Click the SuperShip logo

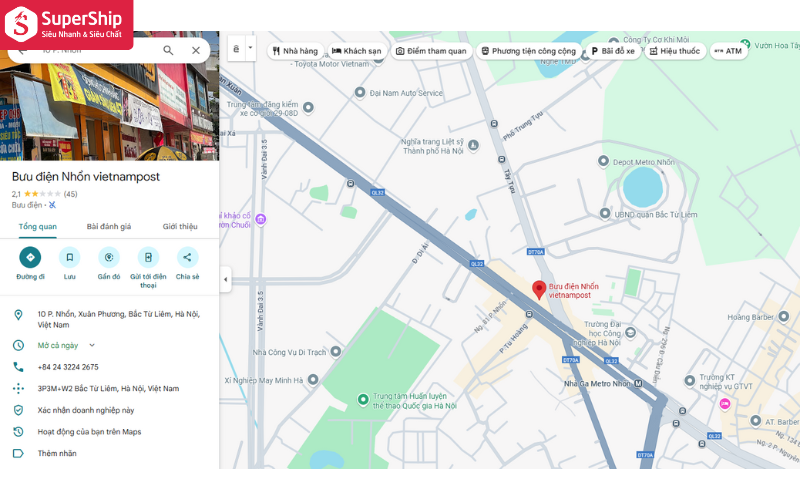[66, 24]
